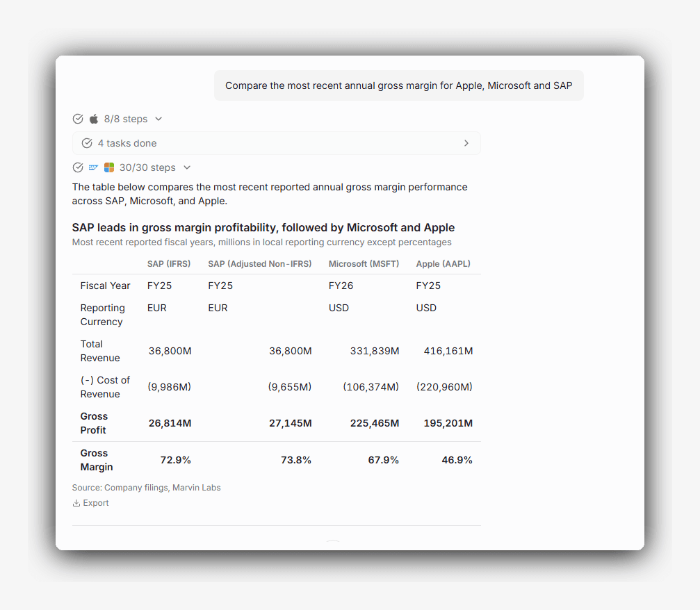
Task: Click the FY26 cell for Microsoft
Action: coord(341,286)
